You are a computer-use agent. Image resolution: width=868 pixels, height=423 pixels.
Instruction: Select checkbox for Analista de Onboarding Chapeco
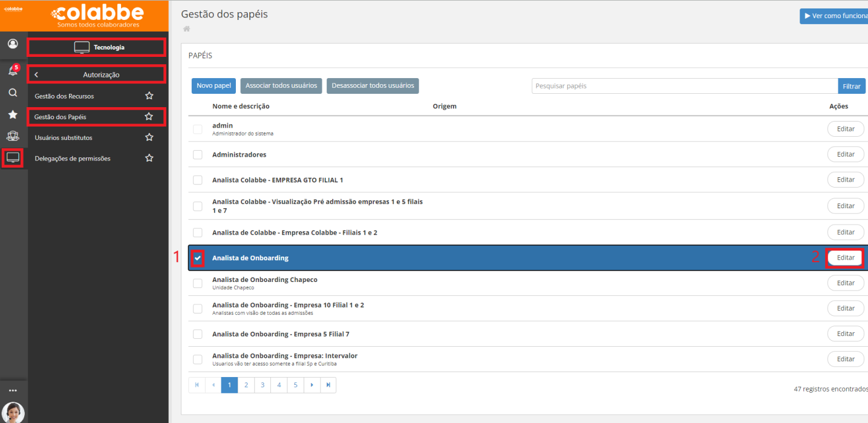click(198, 283)
